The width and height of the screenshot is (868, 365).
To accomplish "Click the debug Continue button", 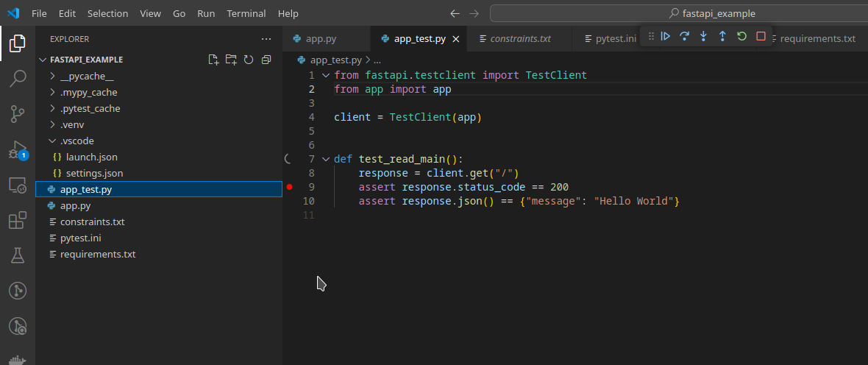I will 666,36.
